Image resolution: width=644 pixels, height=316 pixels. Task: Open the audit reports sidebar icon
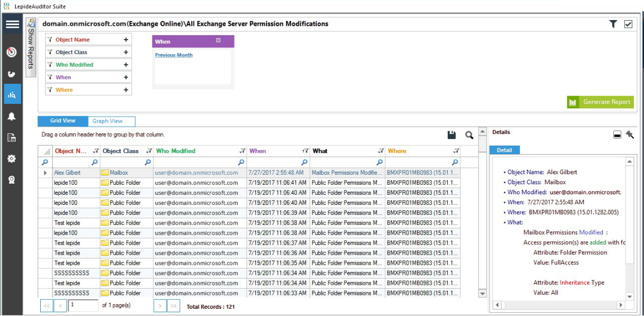[12, 95]
